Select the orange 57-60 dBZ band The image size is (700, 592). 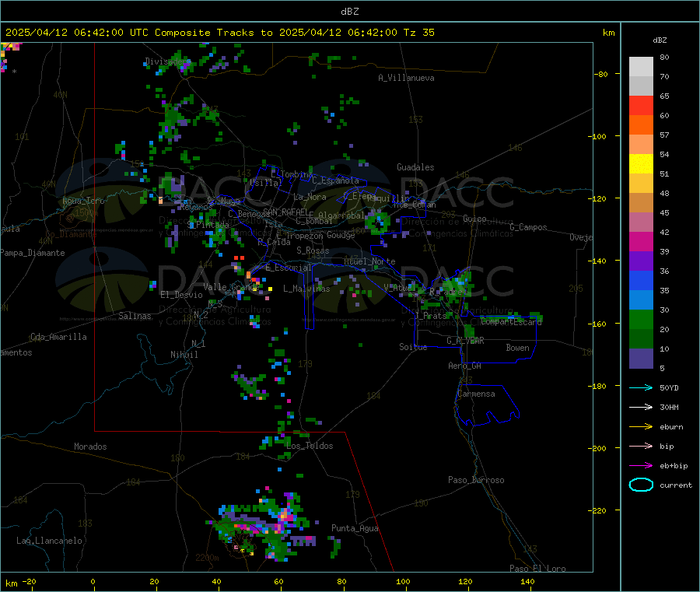coord(641,125)
